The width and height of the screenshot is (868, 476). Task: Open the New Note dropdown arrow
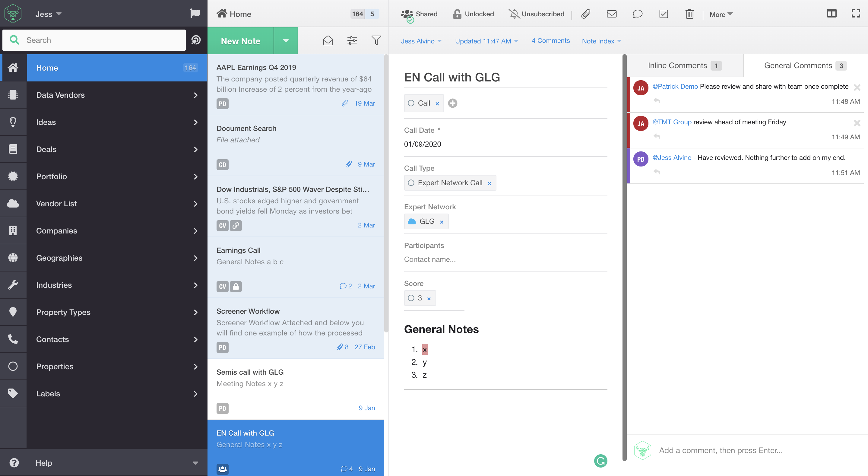(x=286, y=41)
